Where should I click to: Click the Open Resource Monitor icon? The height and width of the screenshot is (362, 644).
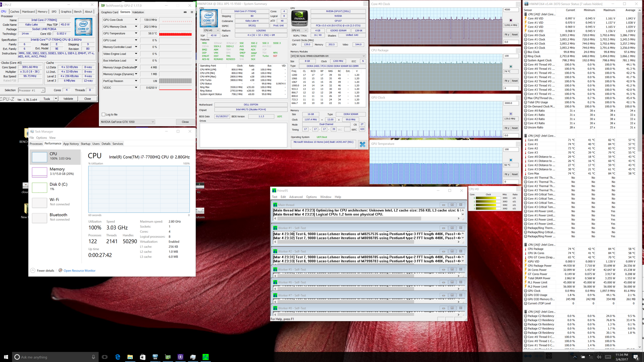pos(60,270)
